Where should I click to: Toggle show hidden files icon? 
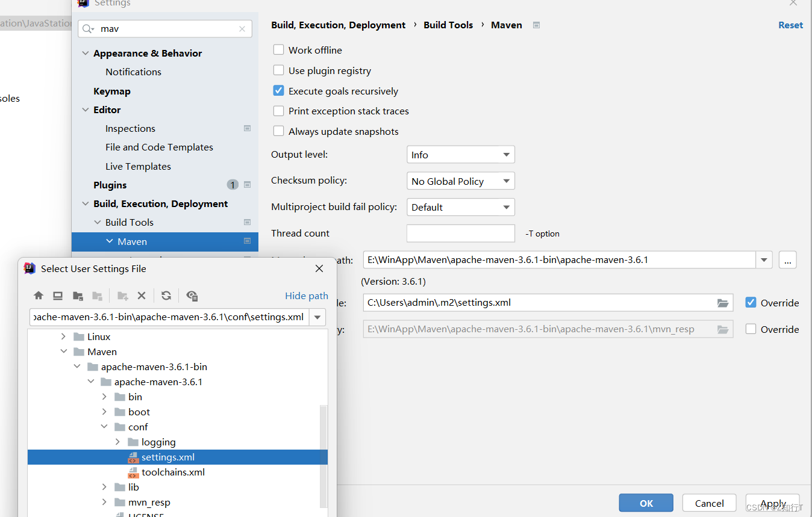point(192,296)
